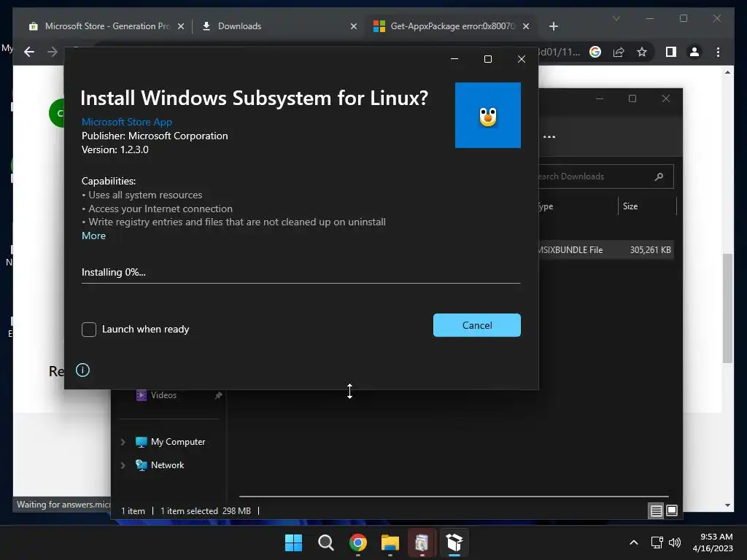Open Videos in File Explorer sidebar
The image size is (747, 560).
click(163, 395)
